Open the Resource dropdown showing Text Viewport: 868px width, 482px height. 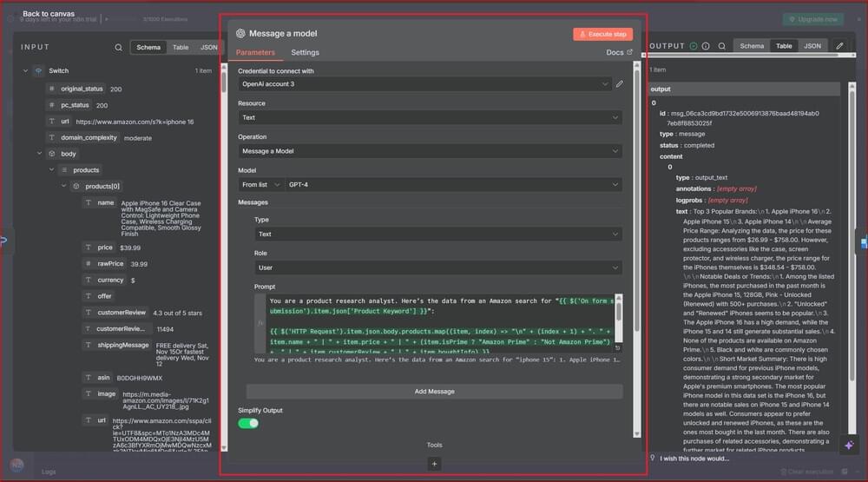[430, 117]
